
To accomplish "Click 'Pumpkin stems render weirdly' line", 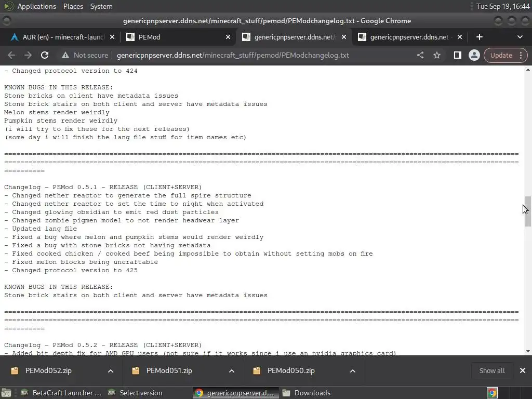I will pos(61,121).
